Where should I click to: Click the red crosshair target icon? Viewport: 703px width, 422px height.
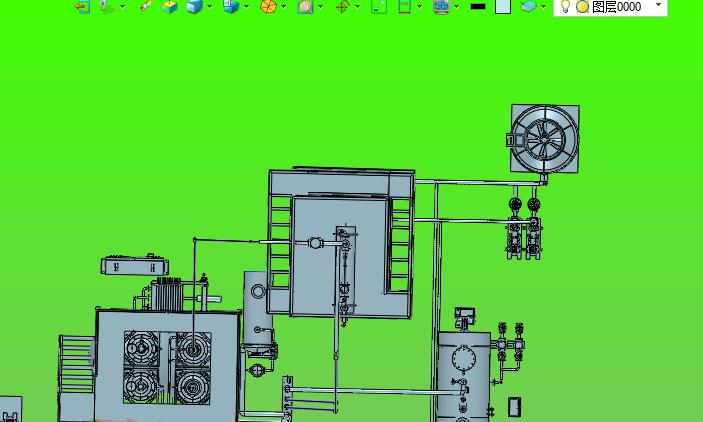[x=343, y=6]
